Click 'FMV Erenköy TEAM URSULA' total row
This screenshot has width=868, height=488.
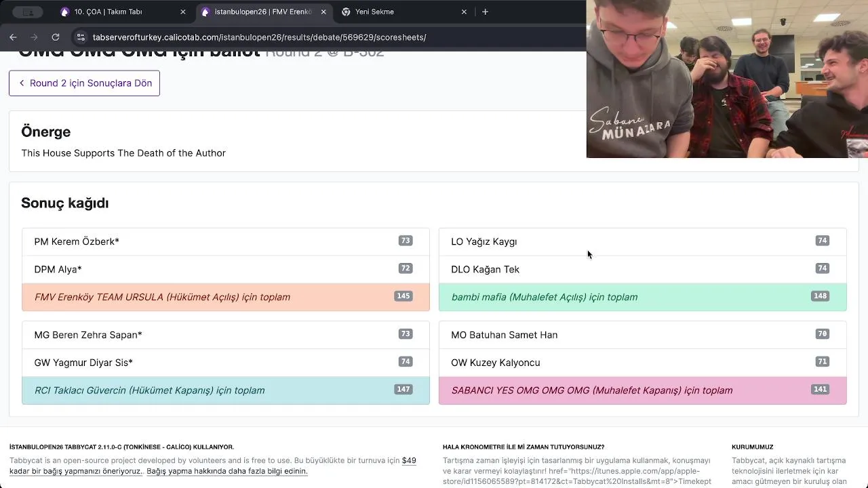(x=226, y=297)
